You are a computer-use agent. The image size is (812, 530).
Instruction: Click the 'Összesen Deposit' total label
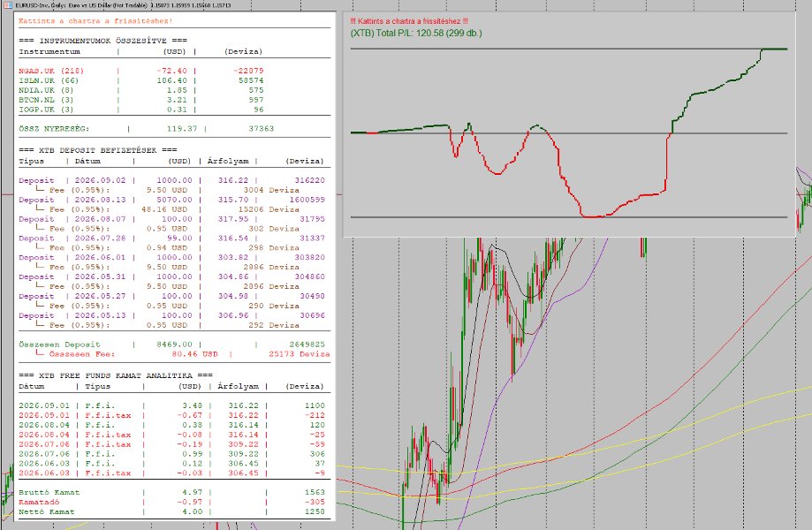[x=59, y=344]
